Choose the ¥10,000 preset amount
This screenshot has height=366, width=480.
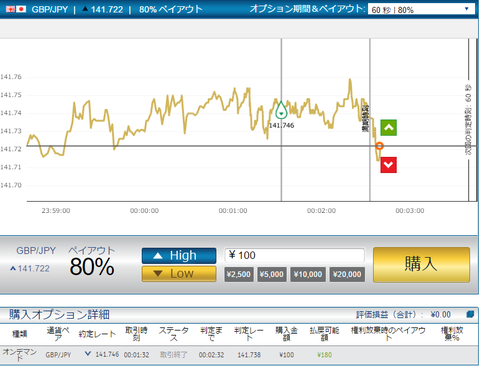point(308,274)
